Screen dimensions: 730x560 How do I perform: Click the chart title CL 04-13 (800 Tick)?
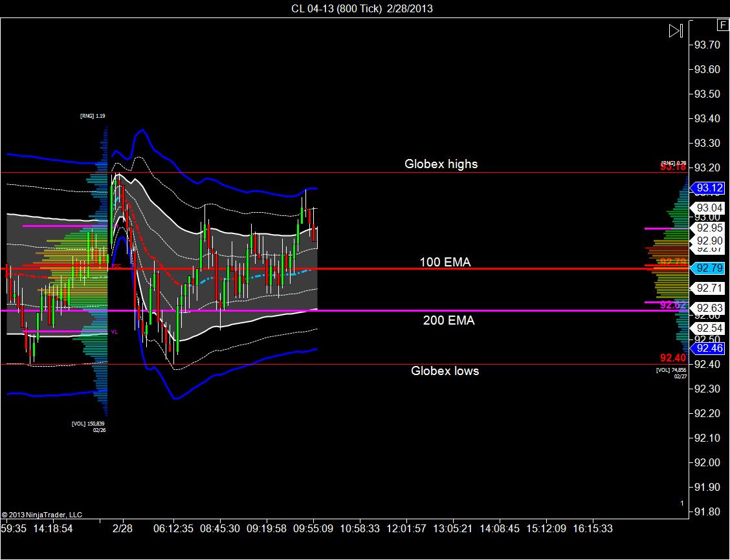pos(337,8)
